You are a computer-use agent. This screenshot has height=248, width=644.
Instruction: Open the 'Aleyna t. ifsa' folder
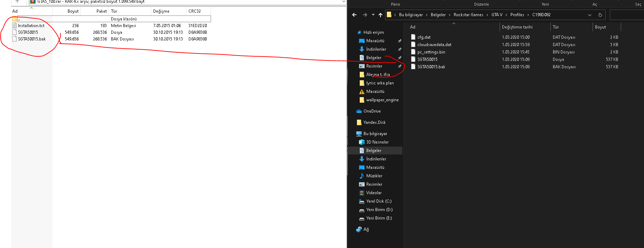point(378,75)
